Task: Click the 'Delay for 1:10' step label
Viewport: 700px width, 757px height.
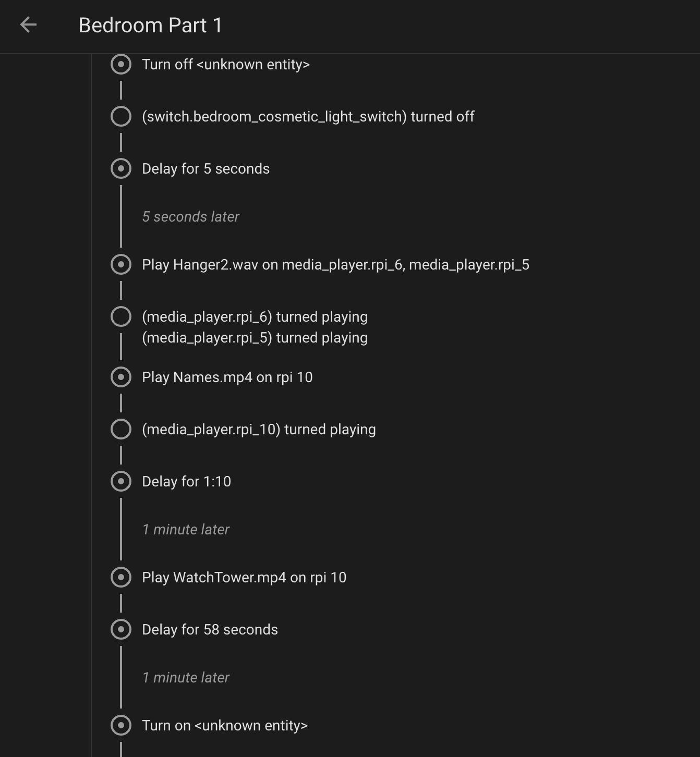Action: point(187,482)
